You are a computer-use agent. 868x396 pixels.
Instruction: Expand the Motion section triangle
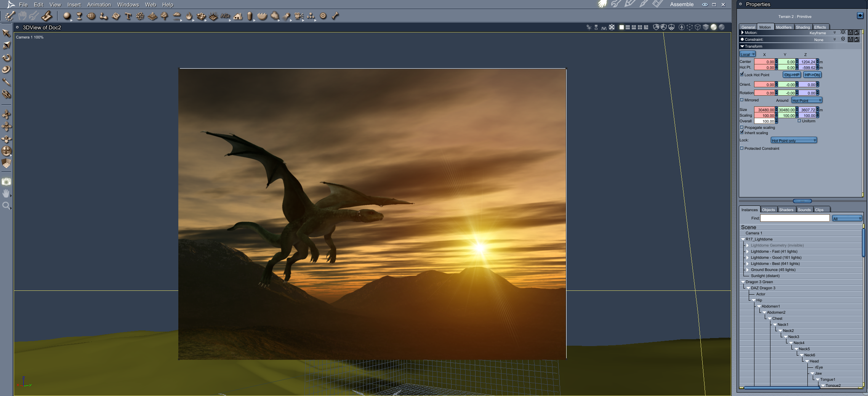[742, 33]
